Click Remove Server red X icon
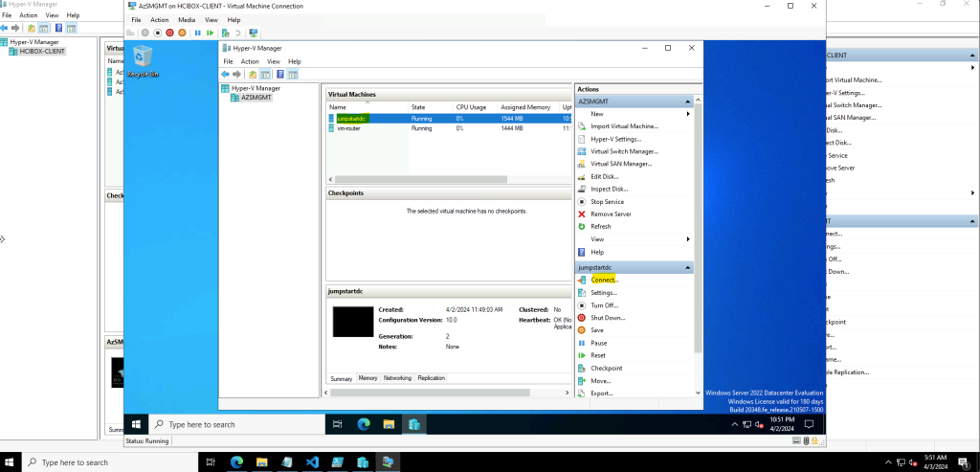This screenshot has height=472, width=980. 582,214
